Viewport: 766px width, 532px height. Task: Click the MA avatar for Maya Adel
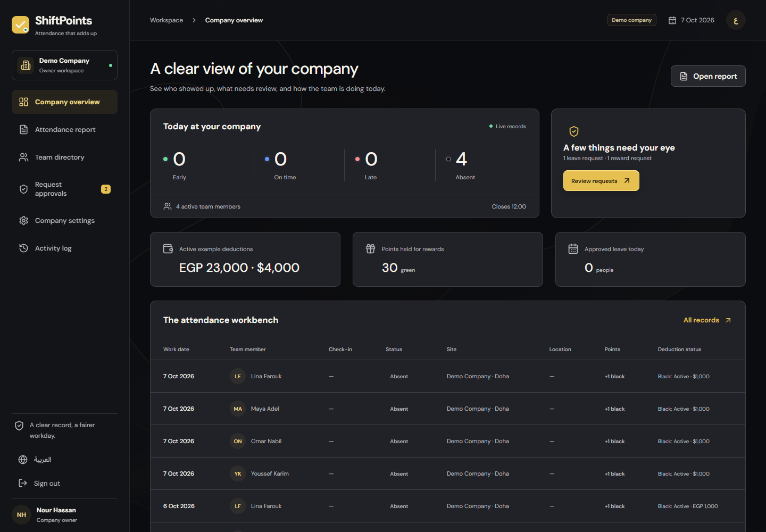coord(238,409)
